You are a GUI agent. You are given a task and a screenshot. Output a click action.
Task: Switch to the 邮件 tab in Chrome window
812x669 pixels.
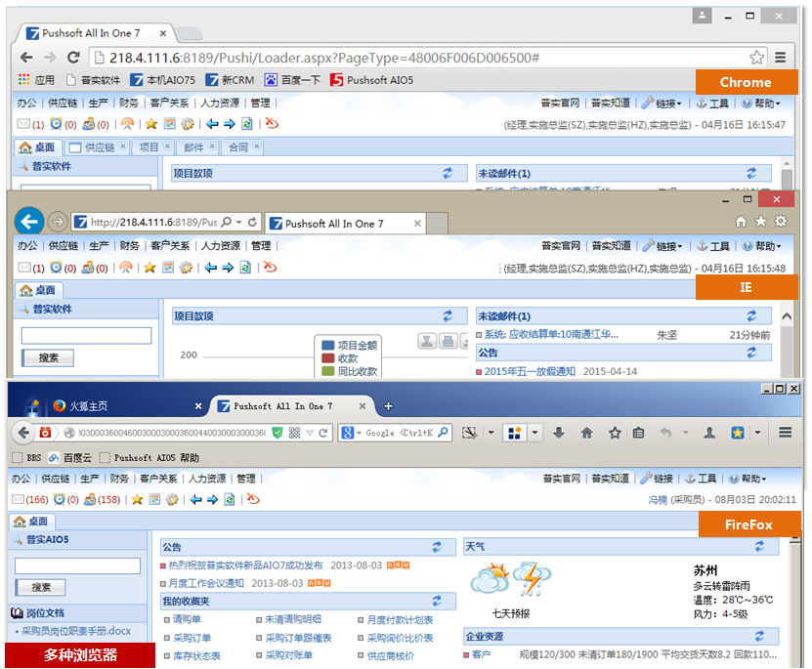click(x=194, y=147)
